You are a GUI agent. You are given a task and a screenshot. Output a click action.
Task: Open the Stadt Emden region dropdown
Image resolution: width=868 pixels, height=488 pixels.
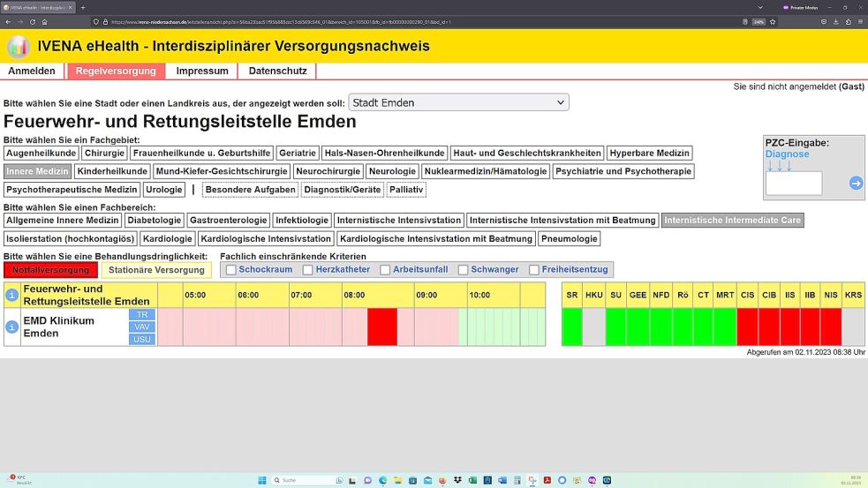tap(458, 102)
